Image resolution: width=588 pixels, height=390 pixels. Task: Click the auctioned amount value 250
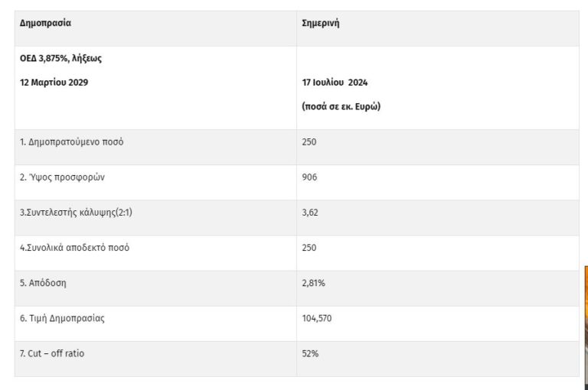309,142
